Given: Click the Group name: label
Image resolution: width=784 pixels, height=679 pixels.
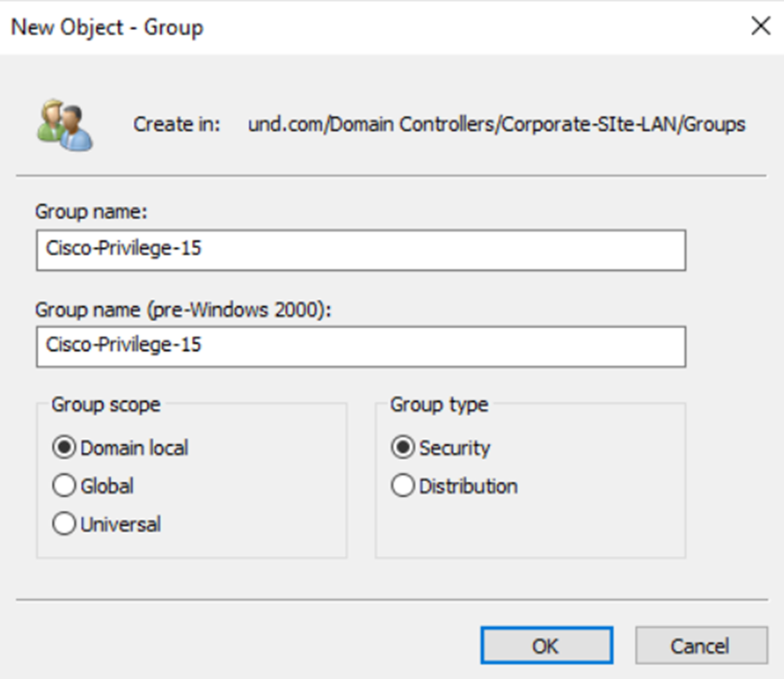Looking at the screenshot, I should coord(91,212).
